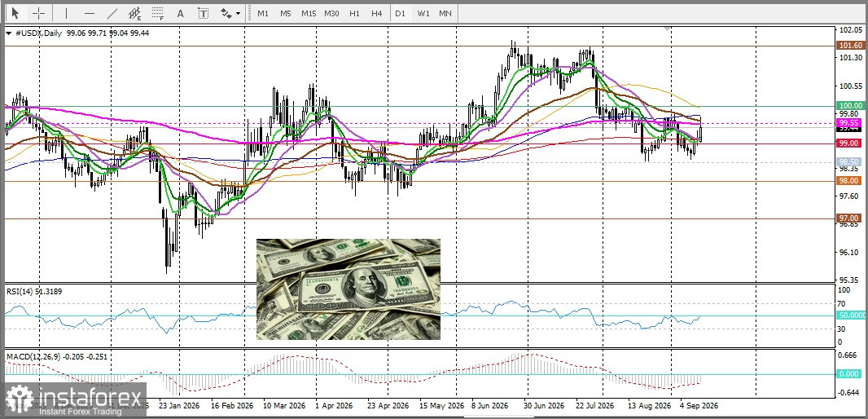This screenshot has height=419, width=868.
Task: Click the 15 May 2026 date label
Action: coord(442,405)
